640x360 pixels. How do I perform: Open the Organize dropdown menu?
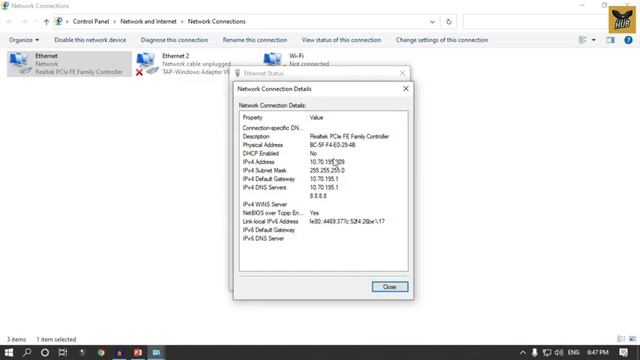24,40
